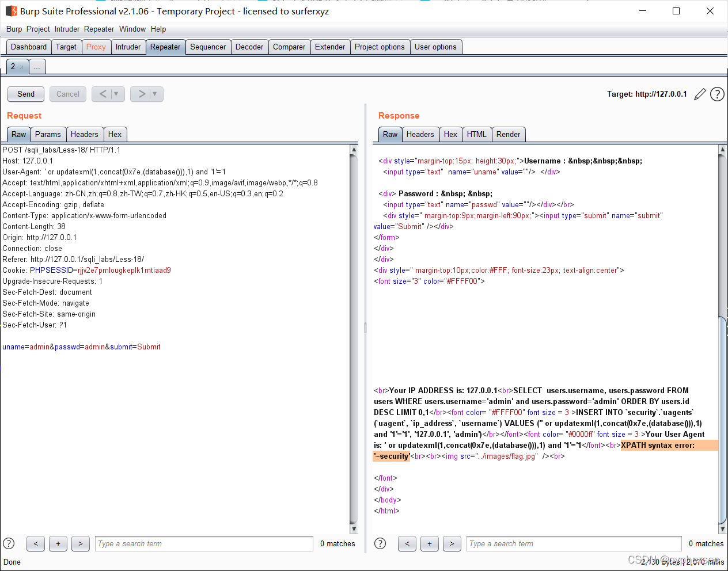Click the Target: http://127.0.0.1 label
The image size is (728, 571).
(647, 94)
